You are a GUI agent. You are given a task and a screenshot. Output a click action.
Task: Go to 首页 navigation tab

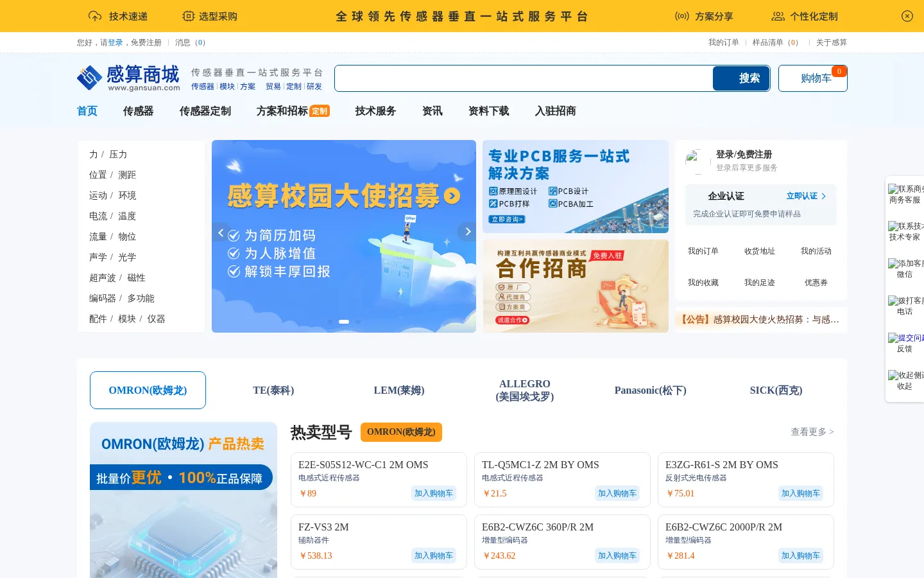point(87,111)
